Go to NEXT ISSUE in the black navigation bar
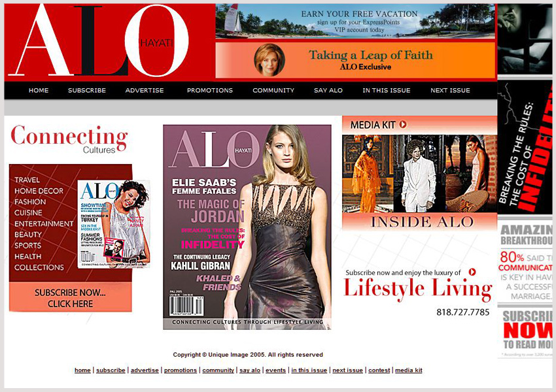 450,90
